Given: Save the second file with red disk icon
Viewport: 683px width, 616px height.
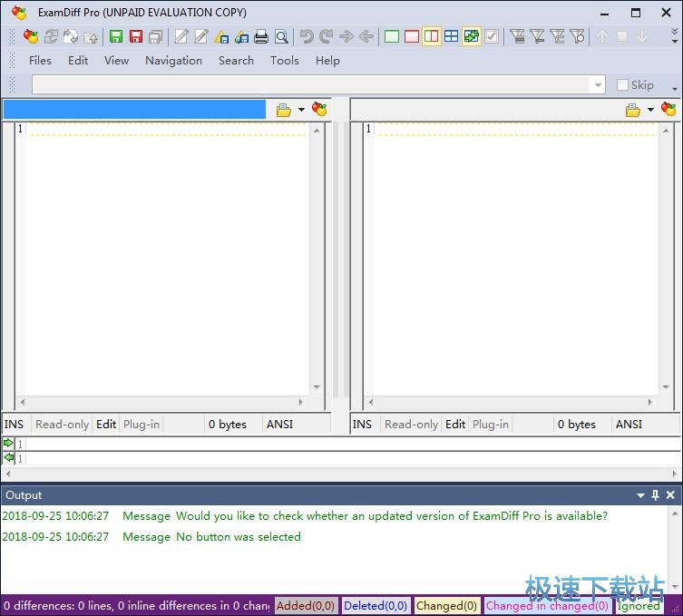Looking at the screenshot, I should coord(136,36).
